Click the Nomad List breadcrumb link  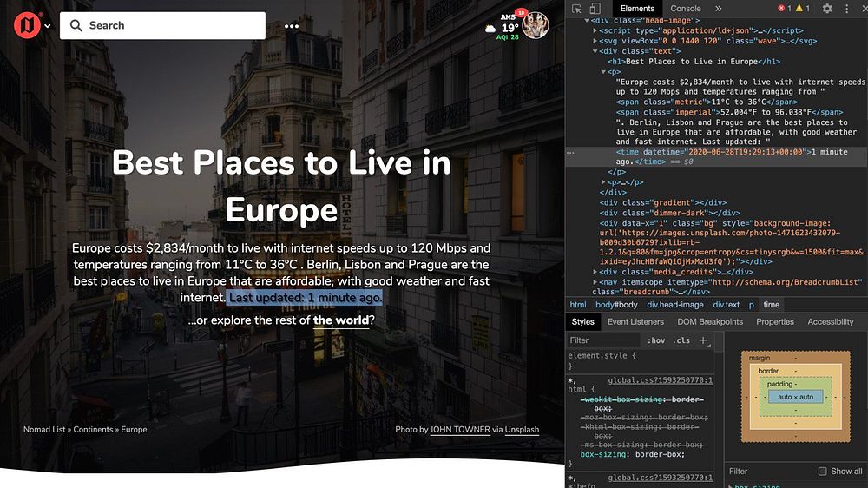[44, 429]
